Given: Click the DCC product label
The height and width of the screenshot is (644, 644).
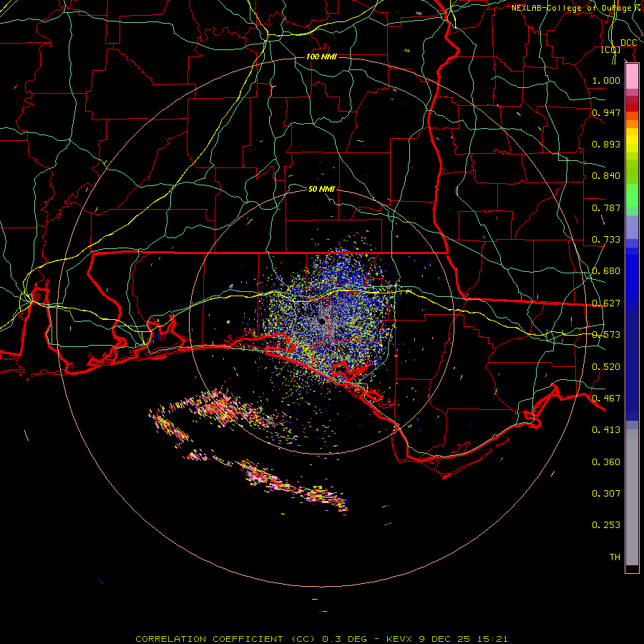Looking at the screenshot, I should [x=628, y=43].
